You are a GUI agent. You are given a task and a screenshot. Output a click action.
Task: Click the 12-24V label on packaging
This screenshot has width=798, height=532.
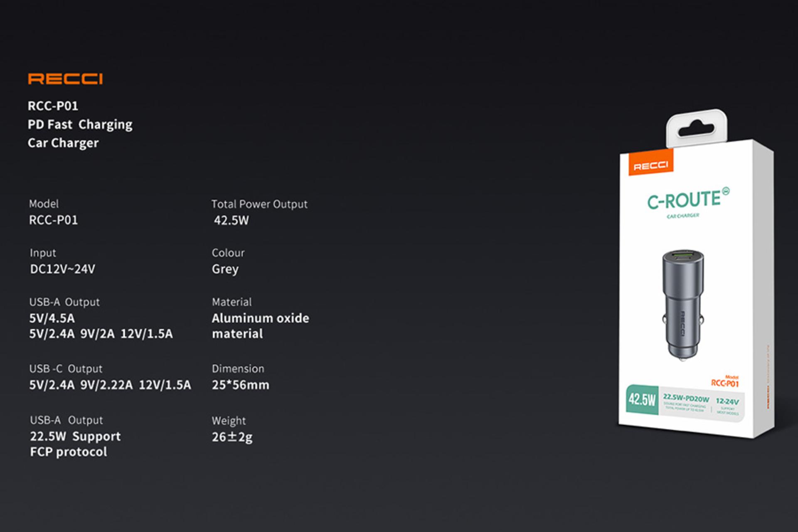[x=727, y=401]
